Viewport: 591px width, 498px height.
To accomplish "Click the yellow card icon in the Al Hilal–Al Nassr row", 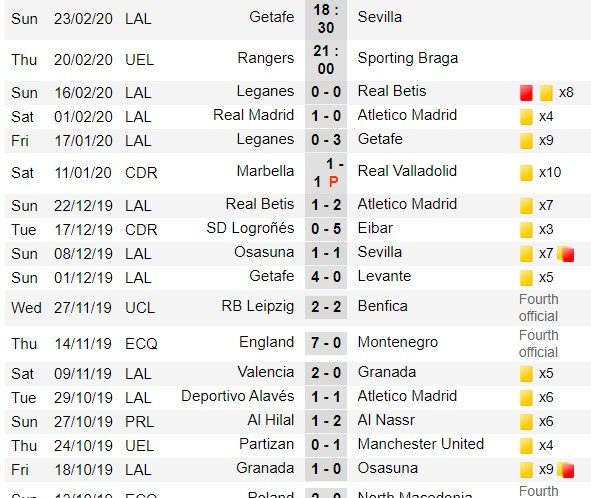I will [526, 422].
